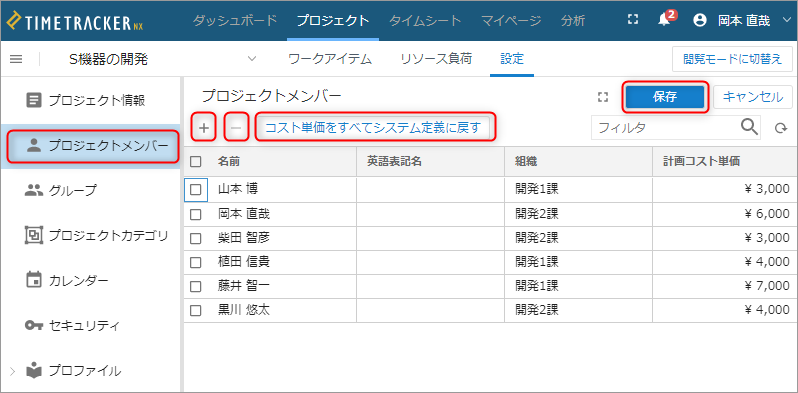Sort by the 名前 column header
The height and width of the screenshot is (393, 798).
pos(229,162)
